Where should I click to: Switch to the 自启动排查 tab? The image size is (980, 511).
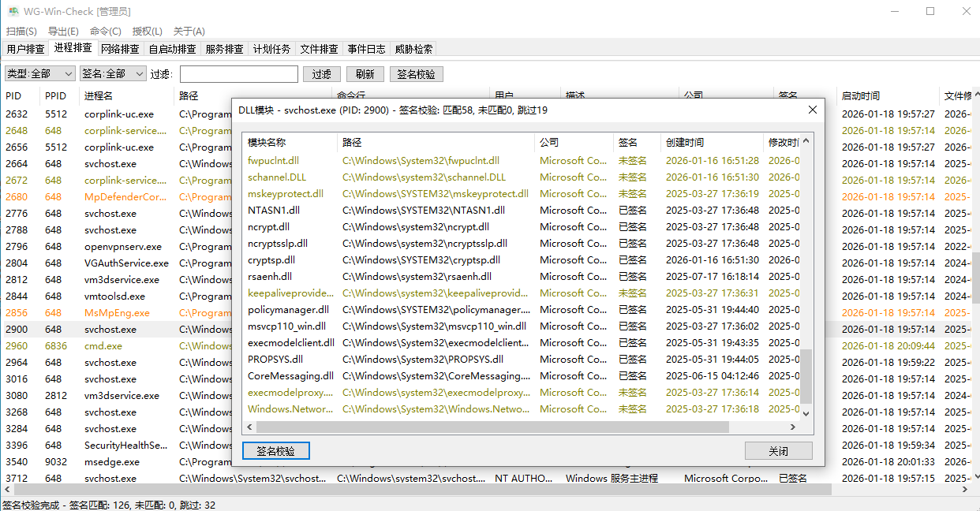[x=172, y=49]
